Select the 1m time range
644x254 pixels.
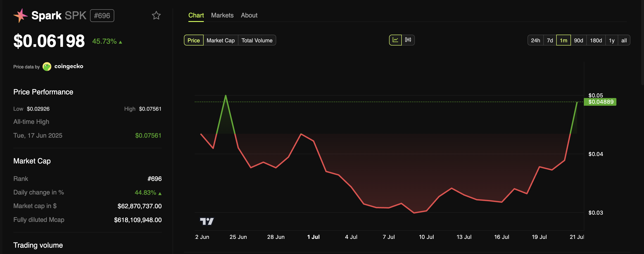[x=563, y=40]
